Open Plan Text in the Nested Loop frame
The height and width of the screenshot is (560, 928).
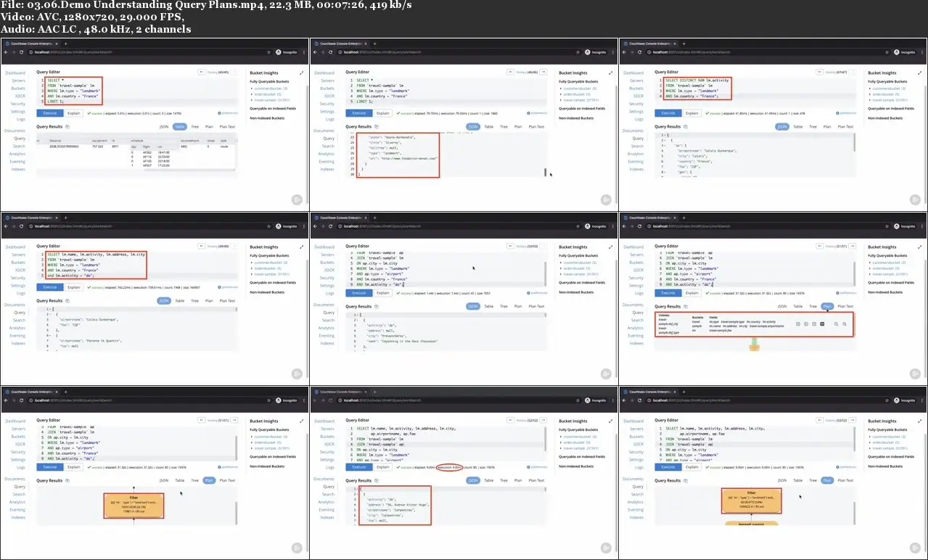[846, 480]
